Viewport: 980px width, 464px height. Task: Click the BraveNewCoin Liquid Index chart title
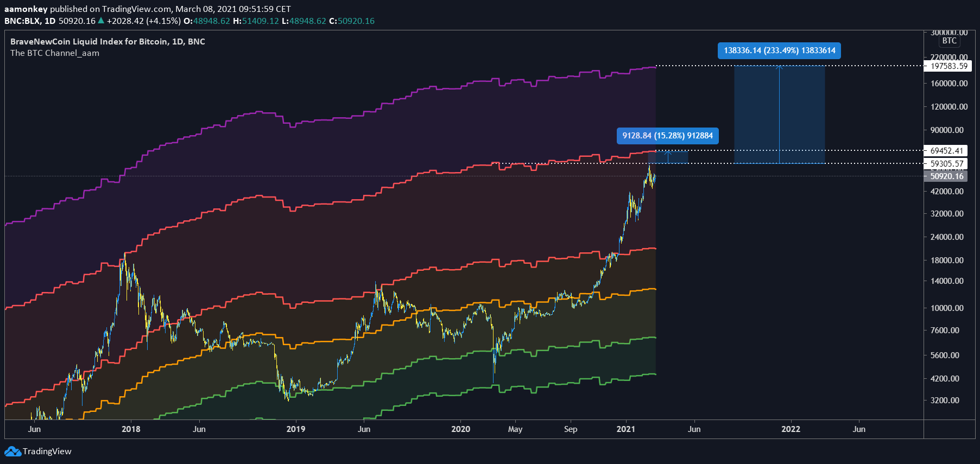(x=108, y=42)
